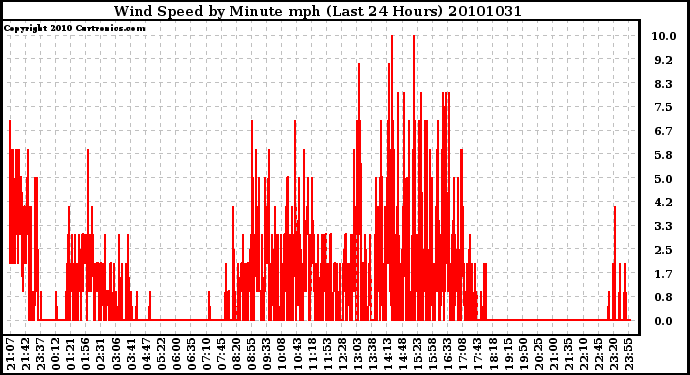Click the 21:35 time label

coord(567,355)
